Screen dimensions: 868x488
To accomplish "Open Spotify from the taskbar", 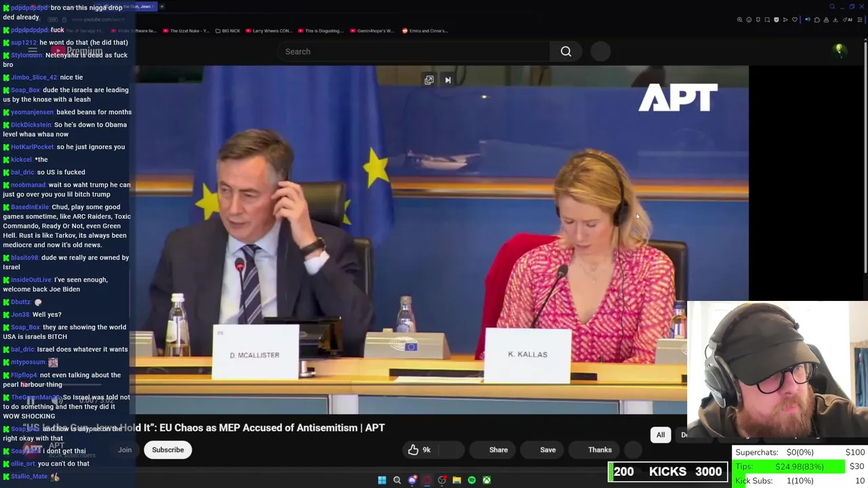I will pyautogui.click(x=472, y=480).
